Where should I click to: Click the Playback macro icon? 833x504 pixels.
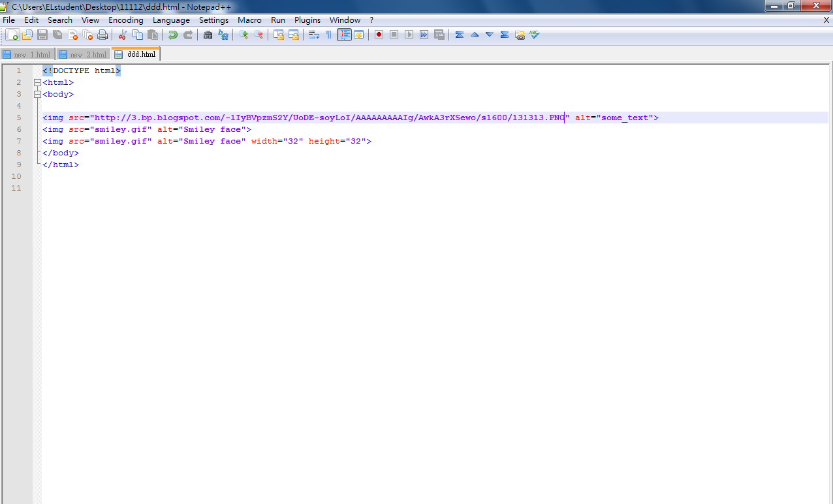click(x=409, y=35)
